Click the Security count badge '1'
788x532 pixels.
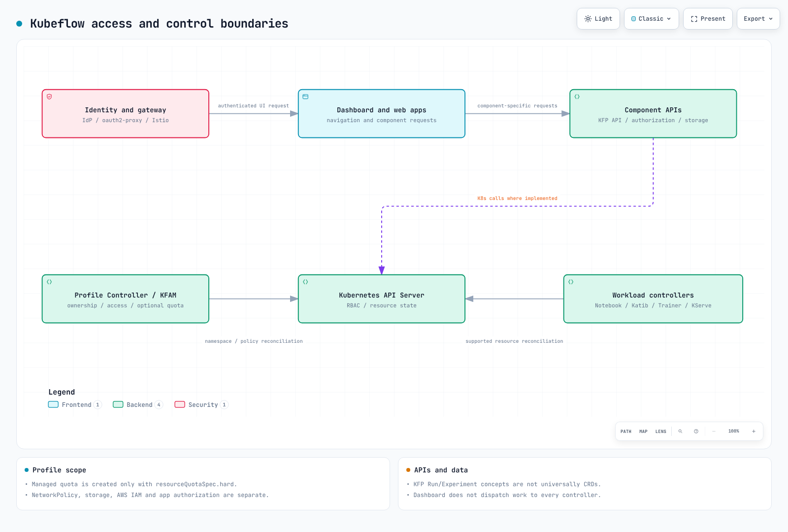tap(224, 405)
